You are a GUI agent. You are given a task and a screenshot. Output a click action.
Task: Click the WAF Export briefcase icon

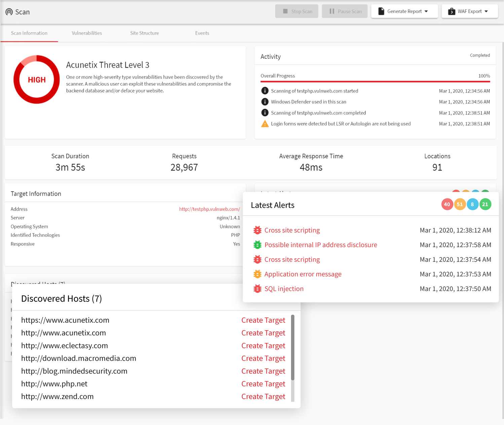451,11
